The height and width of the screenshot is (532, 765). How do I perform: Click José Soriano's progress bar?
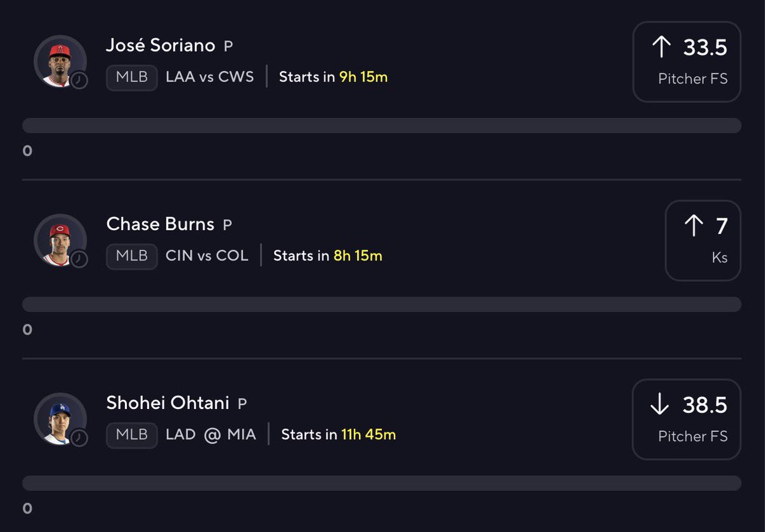tap(381, 126)
